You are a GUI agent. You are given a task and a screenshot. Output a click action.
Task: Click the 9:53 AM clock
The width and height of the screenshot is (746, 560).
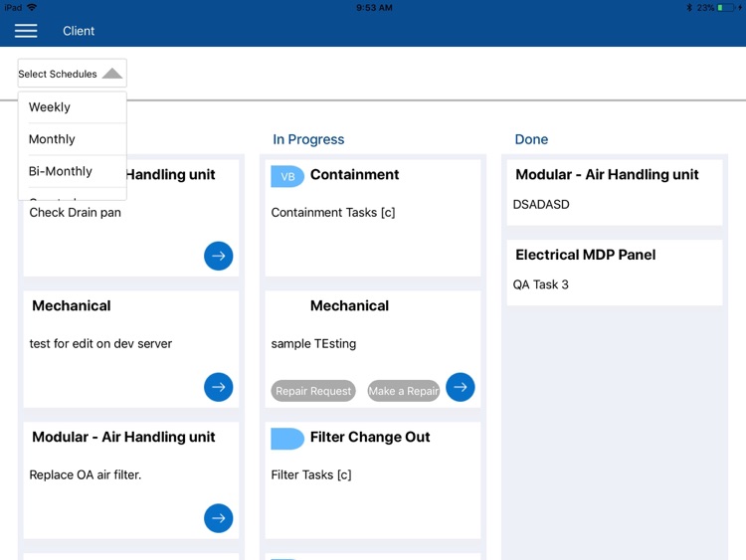(374, 8)
